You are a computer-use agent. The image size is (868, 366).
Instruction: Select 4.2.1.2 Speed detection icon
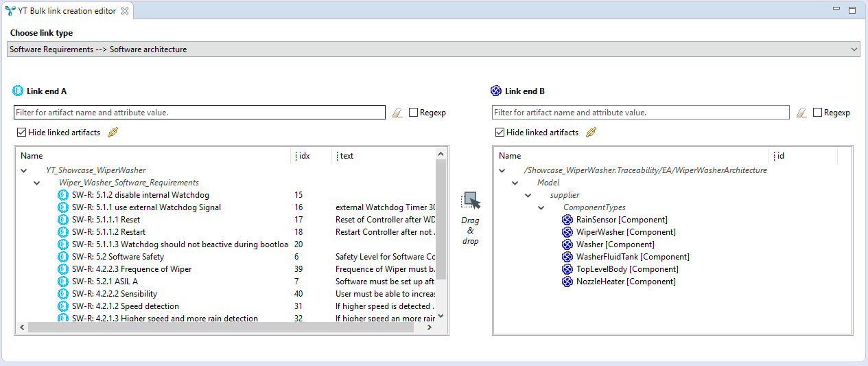coord(64,306)
